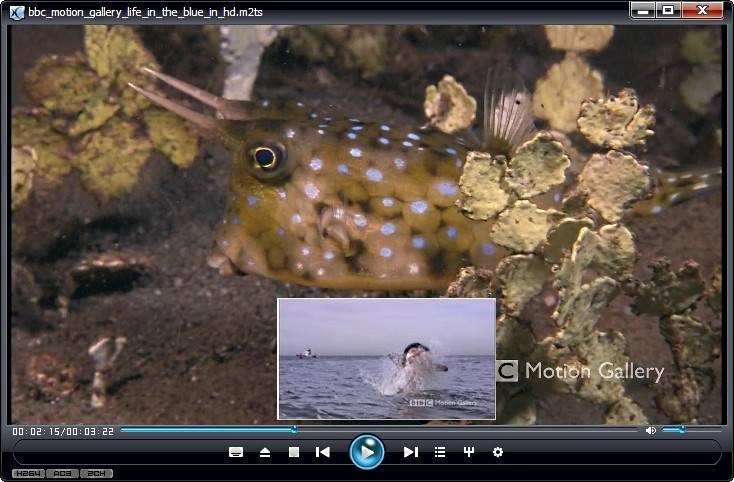Image resolution: width=734 pixels, height=482 pixels.
Task: Click the volume slider handle
Action: coord(682,429)
